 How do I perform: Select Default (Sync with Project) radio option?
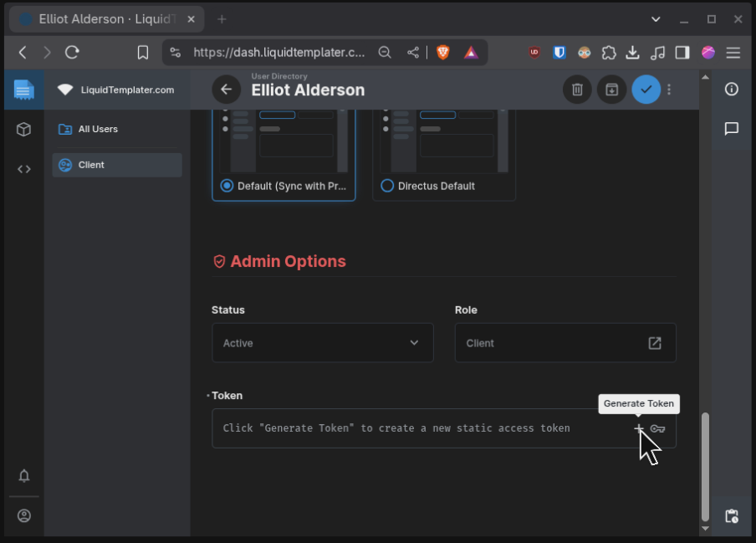click(227, 186)
